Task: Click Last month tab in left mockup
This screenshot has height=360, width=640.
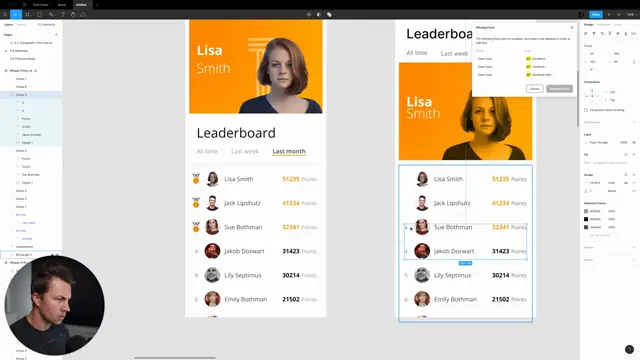Action: [x=289, y=151]
